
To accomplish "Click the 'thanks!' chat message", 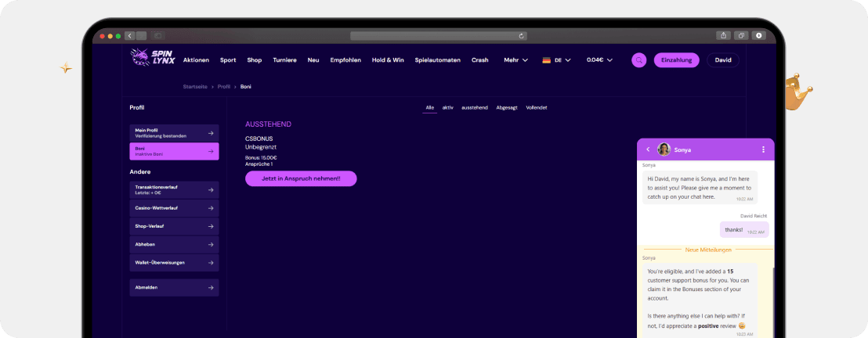I will click(744, 229).
